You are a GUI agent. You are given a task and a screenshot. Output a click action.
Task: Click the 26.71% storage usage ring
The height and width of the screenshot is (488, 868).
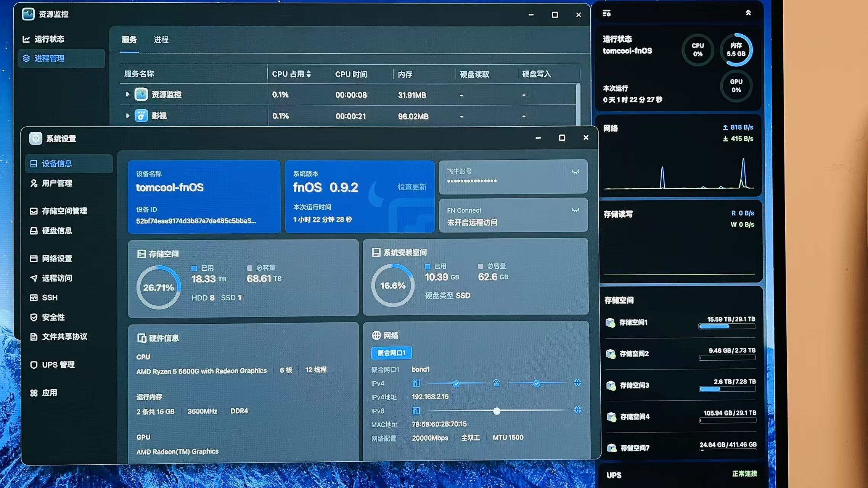click(x=158, y=287)
